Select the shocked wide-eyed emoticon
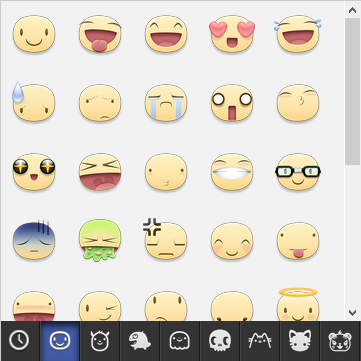The height and width of the screenshot is (361, 361). pos(232,103)
